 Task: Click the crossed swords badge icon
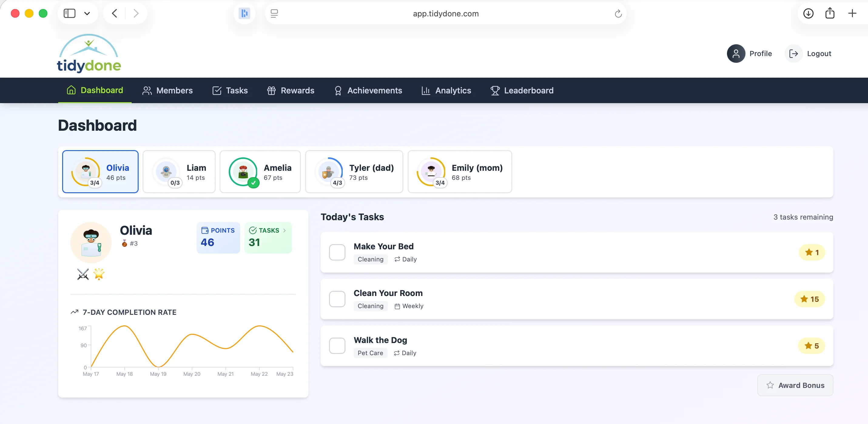point(83,274)
